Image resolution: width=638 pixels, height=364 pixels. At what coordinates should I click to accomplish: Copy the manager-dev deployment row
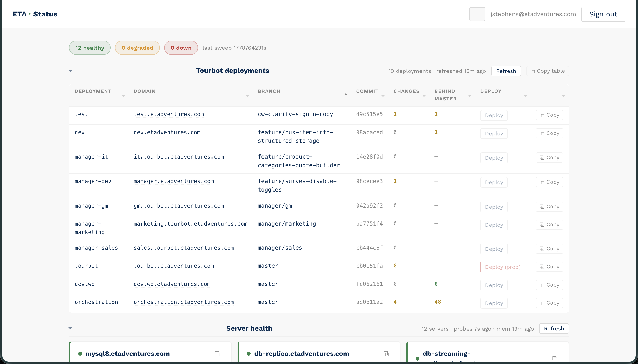[x=549, y=182]
